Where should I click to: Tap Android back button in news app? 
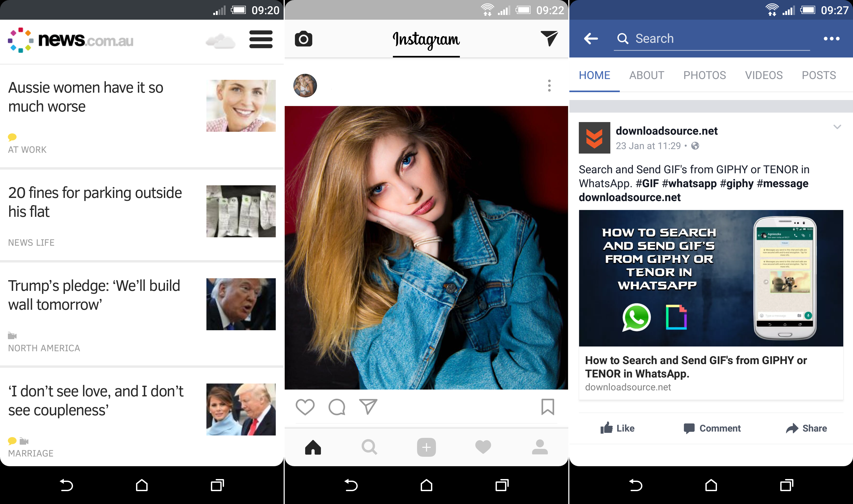(66, 485)
